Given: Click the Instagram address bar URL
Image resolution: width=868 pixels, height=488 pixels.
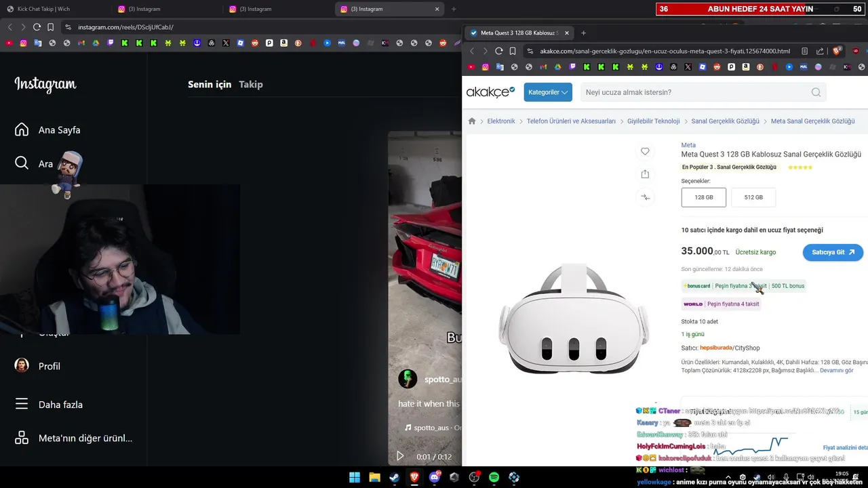Looking at the screenshot, I should click(x=125, y=27).
